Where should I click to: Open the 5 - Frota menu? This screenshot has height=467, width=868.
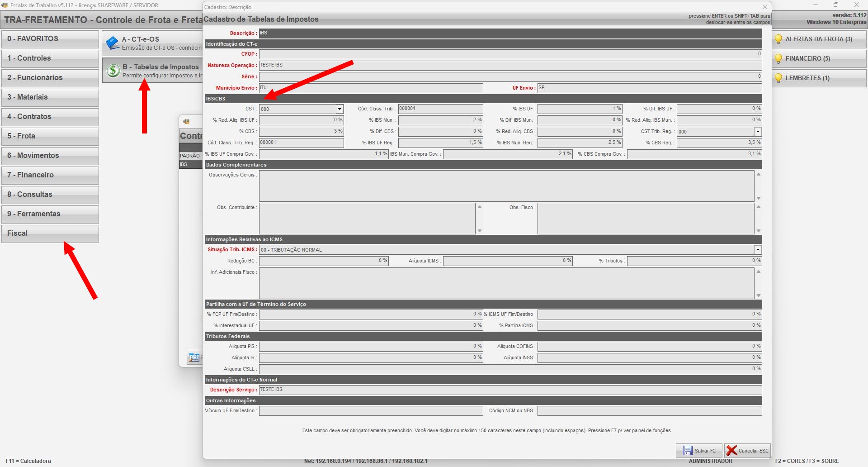coord(50,136)
